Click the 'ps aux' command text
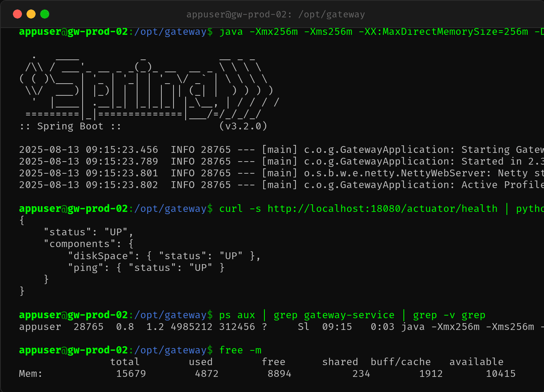Viewport: 544px width, 392px height. (x=237, y=315)
